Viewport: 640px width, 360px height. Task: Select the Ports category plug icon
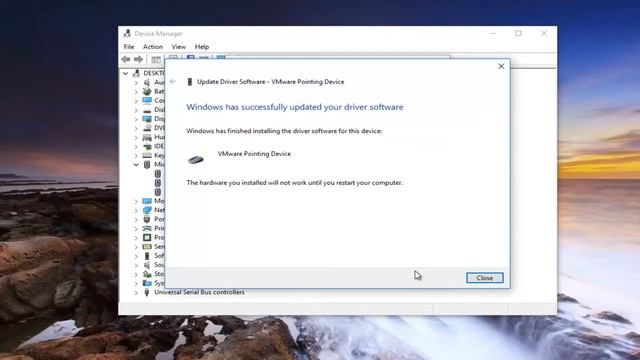coord(147,219)
